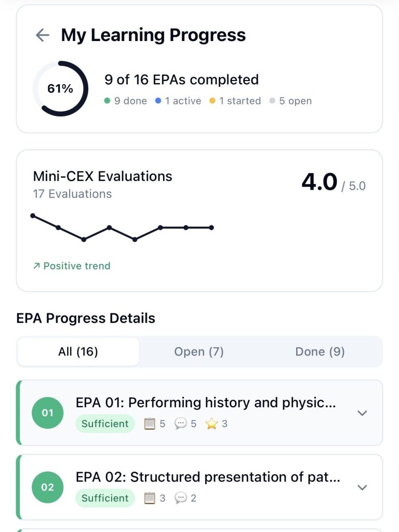399x532 pixels.
Task: Click the green 02 number badge
Action: [47, 487]
